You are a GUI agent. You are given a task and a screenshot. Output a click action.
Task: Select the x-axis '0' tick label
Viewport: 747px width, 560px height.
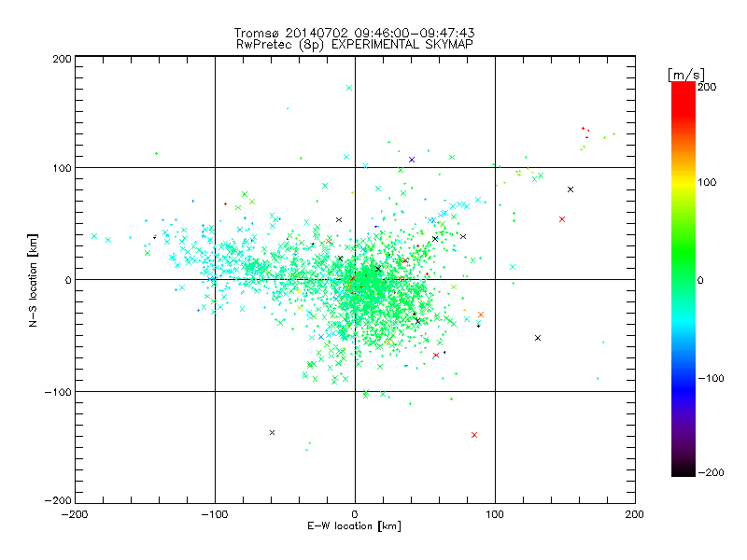[x=355, y=515]
